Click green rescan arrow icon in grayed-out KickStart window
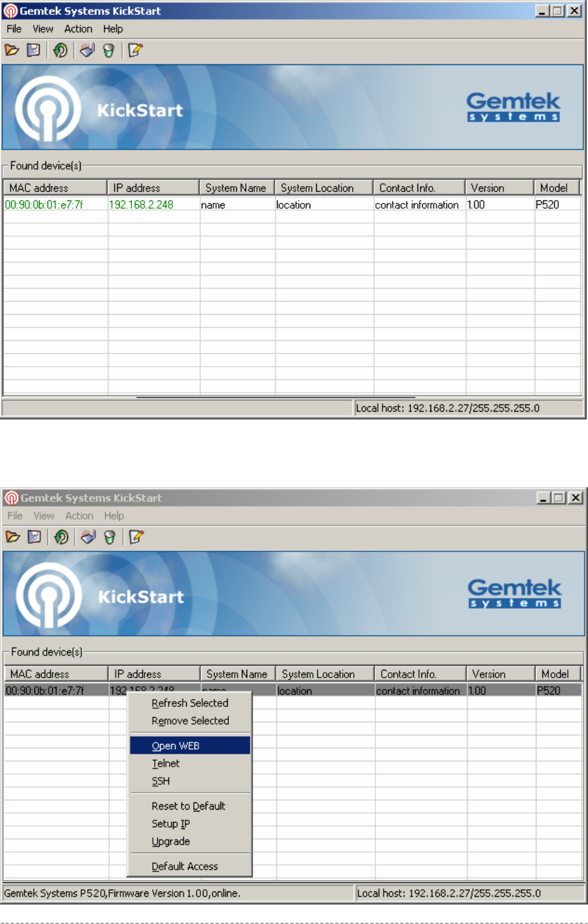The image size is (588, 924). point(62,536)
